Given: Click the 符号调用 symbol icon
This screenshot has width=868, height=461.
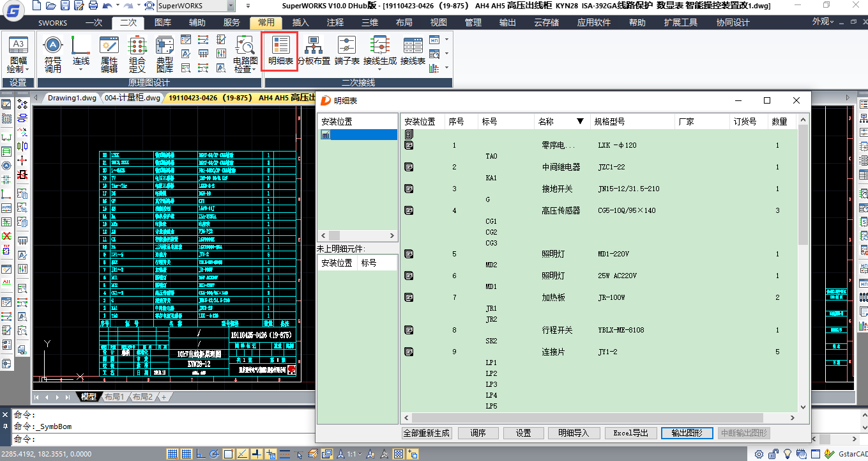Looking at the screenshot, I should tap(53, 54).
